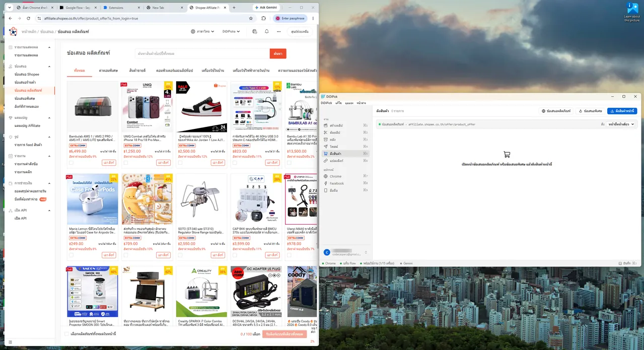Open the Shopee Affiliate home logo
644x350 pixels.
[x=13, y=31]
